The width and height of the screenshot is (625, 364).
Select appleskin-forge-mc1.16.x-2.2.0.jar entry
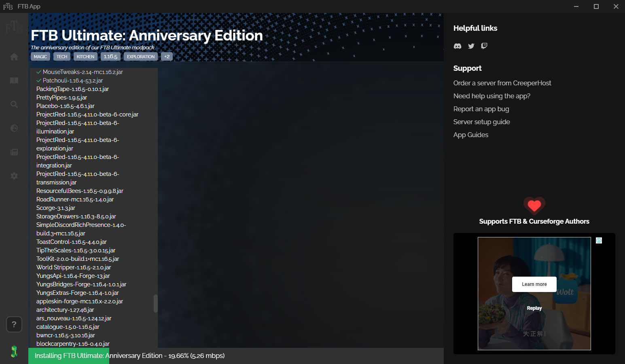click(80, 301)
